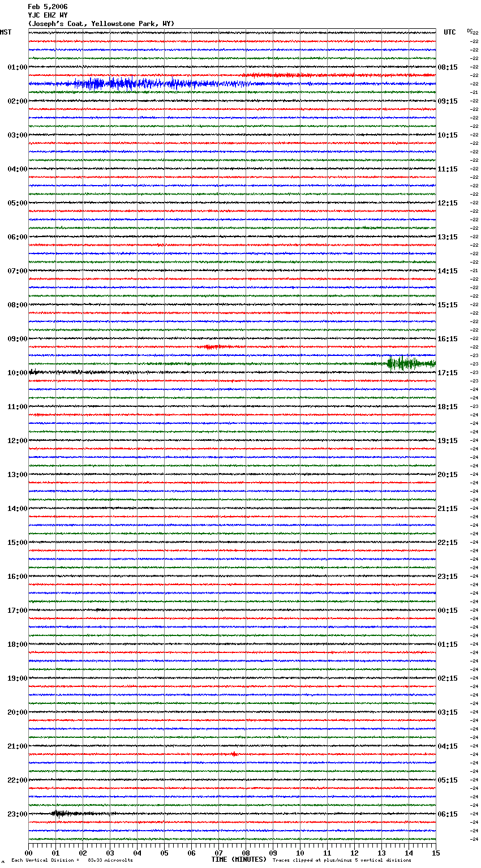The image size is (481, 868).
Task: Click the 00:15 UTC time label
Action: [448, 611]
